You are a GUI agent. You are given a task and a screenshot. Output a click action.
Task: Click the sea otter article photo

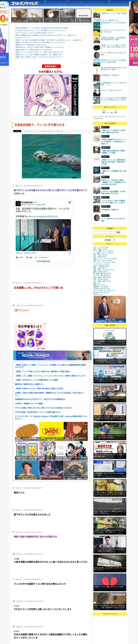(x=51, y=156)
